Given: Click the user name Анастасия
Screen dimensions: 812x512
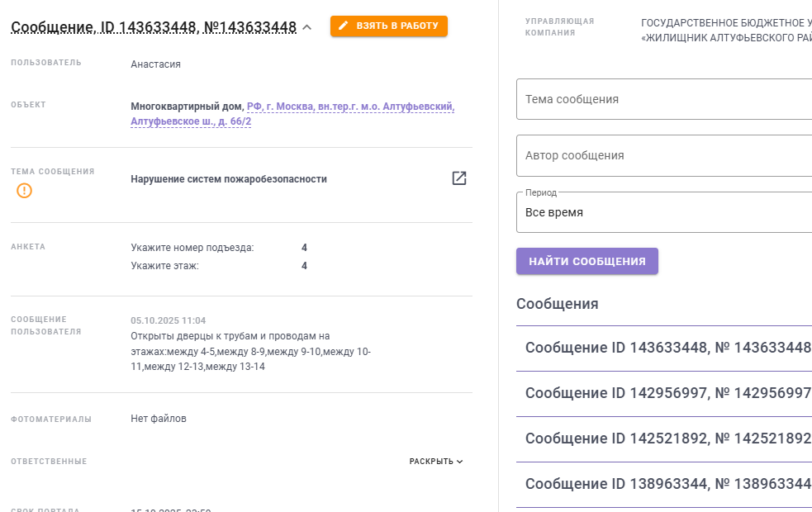Looking at the screenshot, I should point(155,64).
